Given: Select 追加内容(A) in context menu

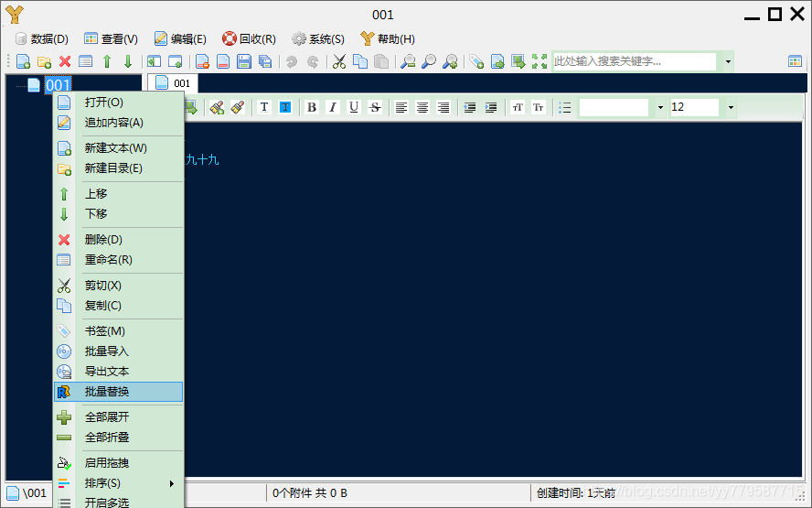Looking at the screenshot, I should point(119,123).
